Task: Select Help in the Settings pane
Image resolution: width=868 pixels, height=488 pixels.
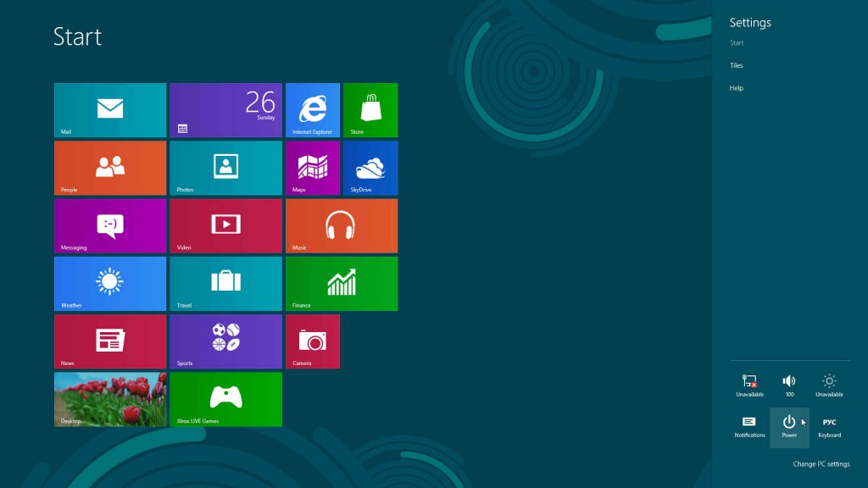Action: [736, 88]
